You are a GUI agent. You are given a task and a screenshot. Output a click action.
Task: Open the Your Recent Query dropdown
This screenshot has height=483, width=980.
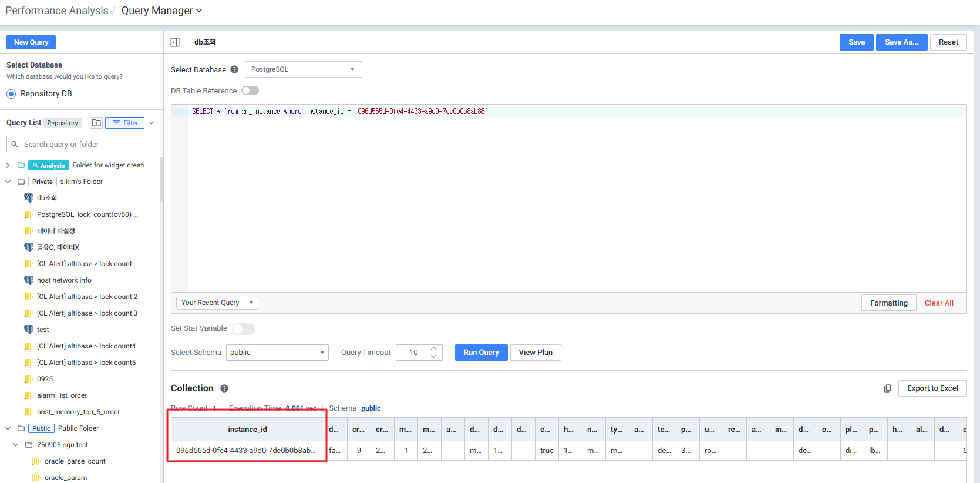click(x=217, y=303)
